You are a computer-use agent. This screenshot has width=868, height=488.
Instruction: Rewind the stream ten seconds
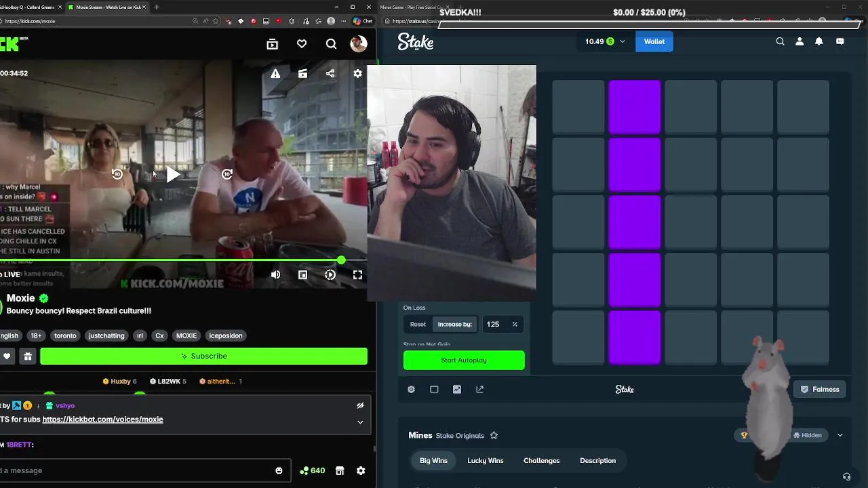[x=117, y=174]
